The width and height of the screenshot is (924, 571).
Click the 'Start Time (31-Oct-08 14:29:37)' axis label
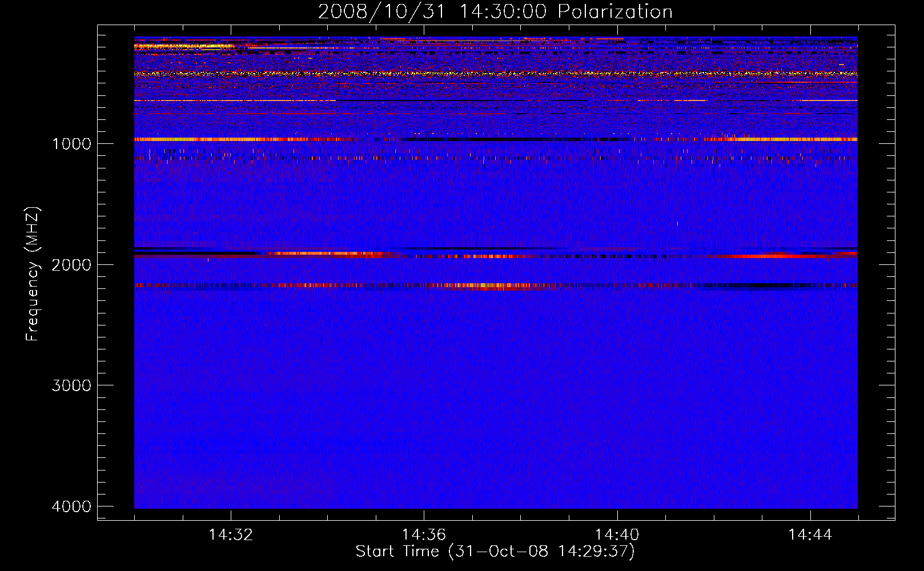pyautogui.click(x=495, y=552)
